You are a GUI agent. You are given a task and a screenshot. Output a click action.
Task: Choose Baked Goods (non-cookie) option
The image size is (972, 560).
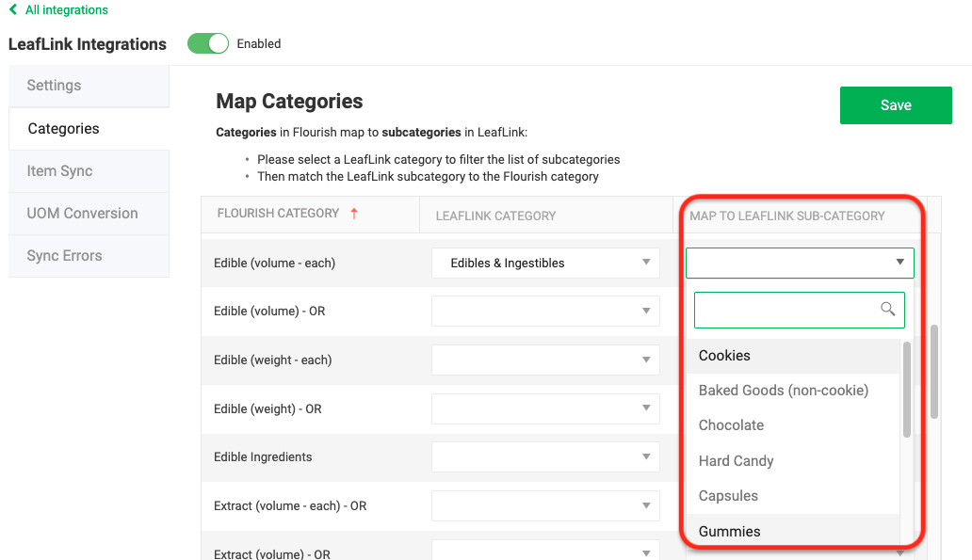pos(793,391)
